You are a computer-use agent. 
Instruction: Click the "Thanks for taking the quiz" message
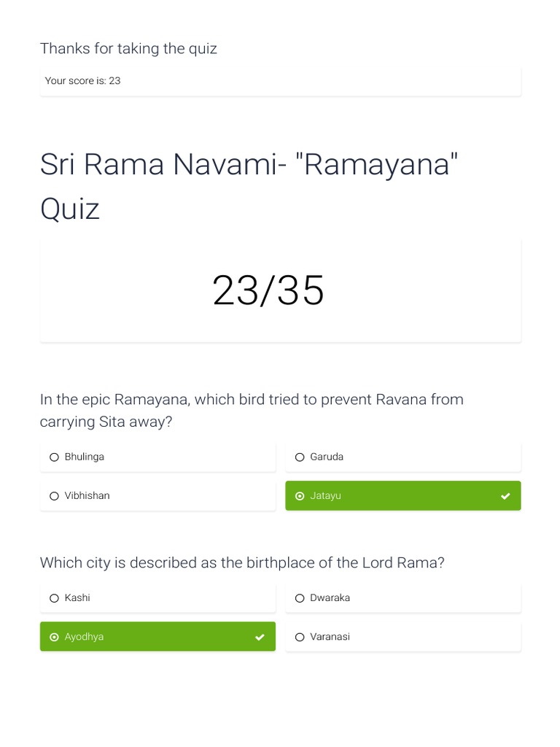pyautogui.click(x=128, y=48)
